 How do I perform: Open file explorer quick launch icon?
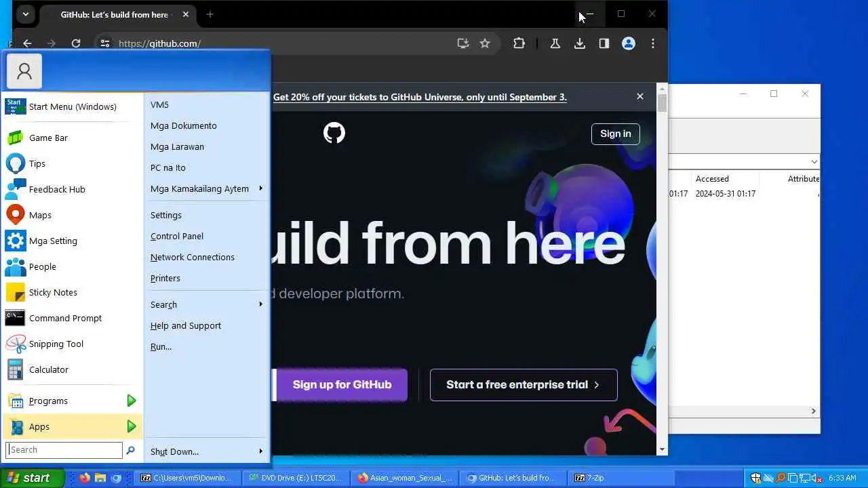[100, 478]
